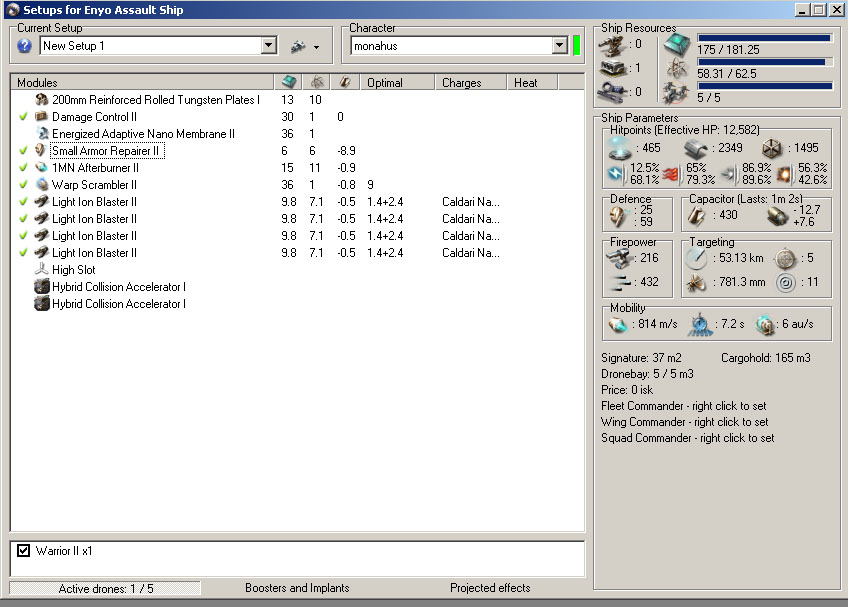Click the Squad Commander text line

[x=687, y=438]
